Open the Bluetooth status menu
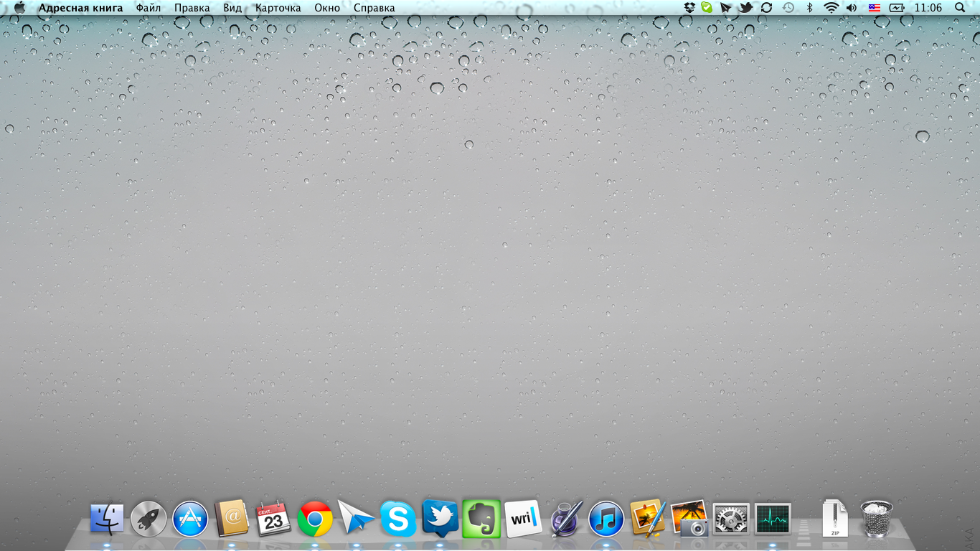Image resolution: width=980 pixels, height=551 pixels. [810, 8]
